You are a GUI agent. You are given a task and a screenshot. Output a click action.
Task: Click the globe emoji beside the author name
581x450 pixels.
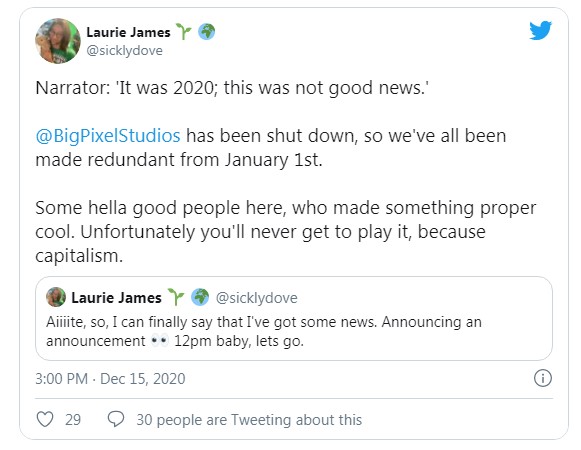pyautogui.click(x=206, y=32)
